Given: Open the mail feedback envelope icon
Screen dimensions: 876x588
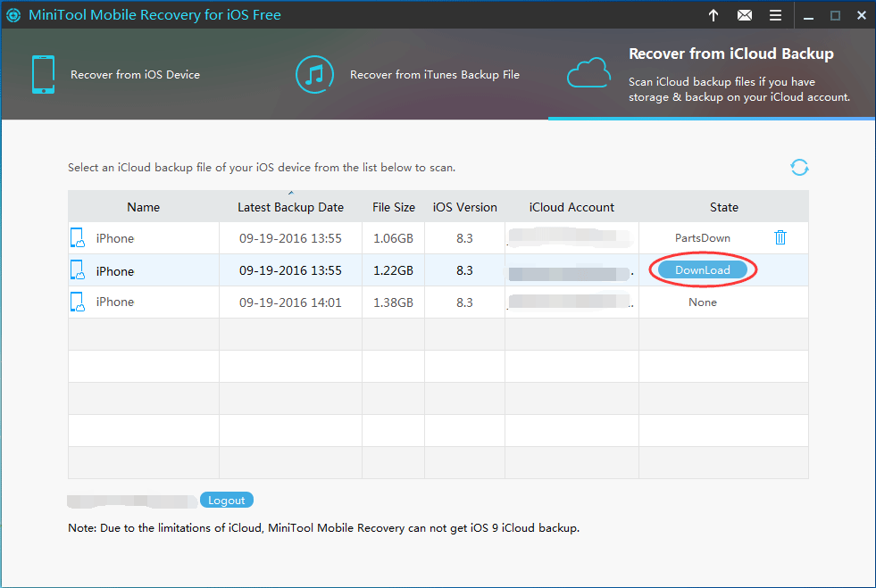Looking at the screenshot, I should coord(745,15).
